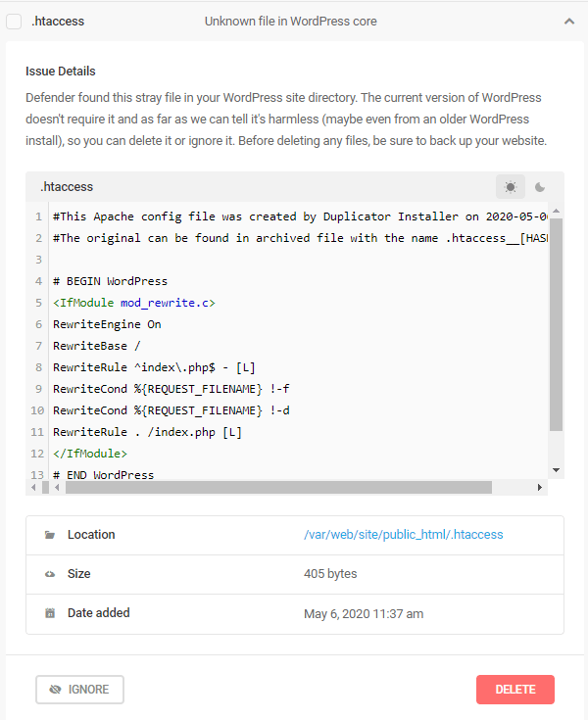This screenshot has height=720, width=588.
Task: Click the 'Date added' row label
Action: click(x=99, y=613)
